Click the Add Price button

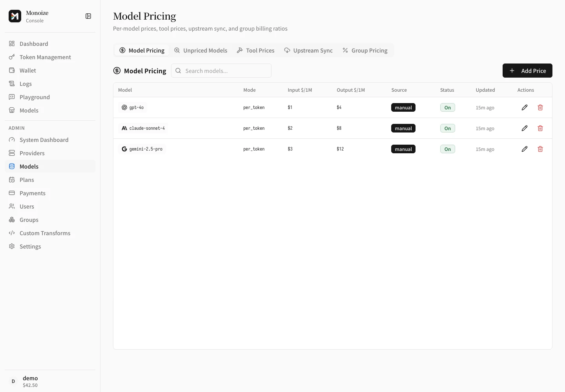527,71
